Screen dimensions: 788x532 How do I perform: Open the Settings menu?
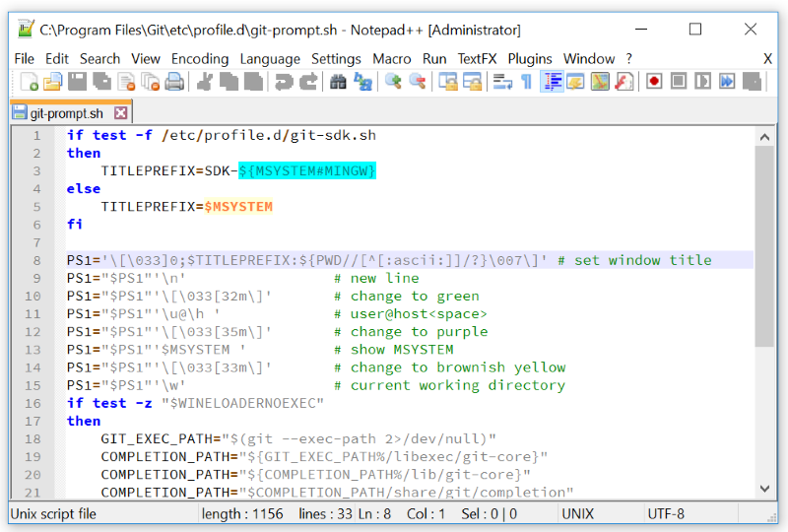[336, 59]
